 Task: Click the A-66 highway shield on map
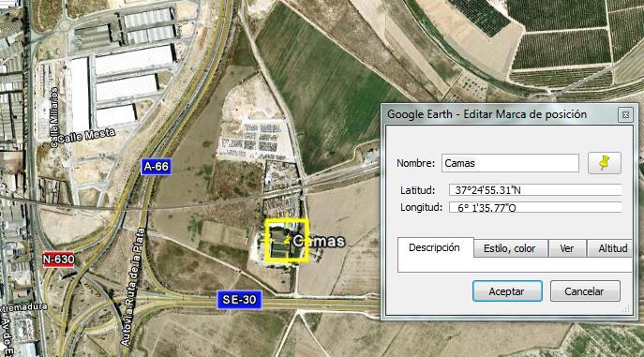[156, 167]
